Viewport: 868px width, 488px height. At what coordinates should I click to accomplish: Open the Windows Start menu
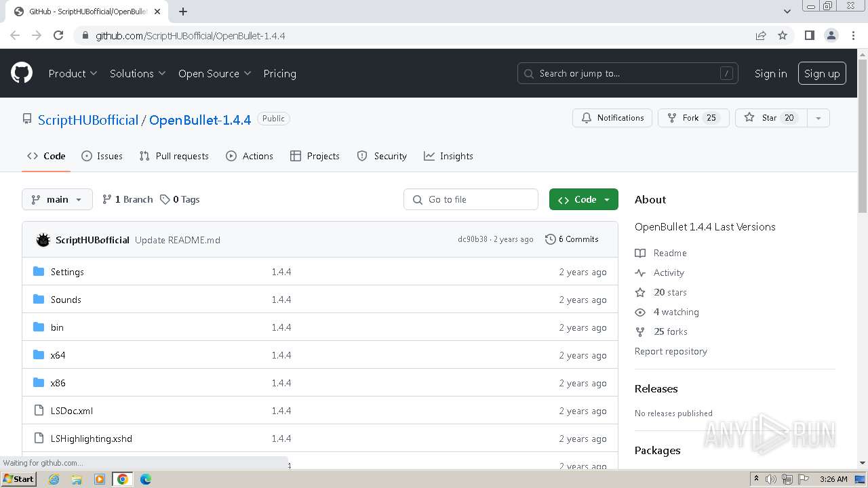click(x=18, y=479)
